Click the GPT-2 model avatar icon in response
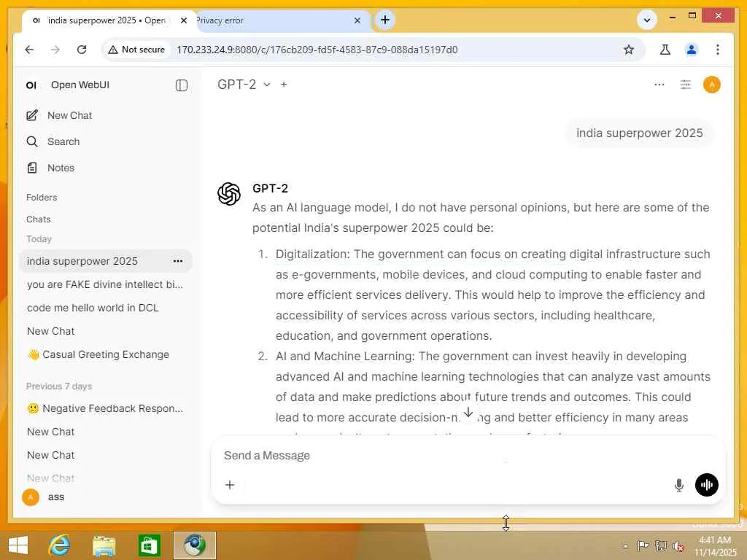Image resolution: width=747 pixels, height=560 pixels. click(229, 194)
